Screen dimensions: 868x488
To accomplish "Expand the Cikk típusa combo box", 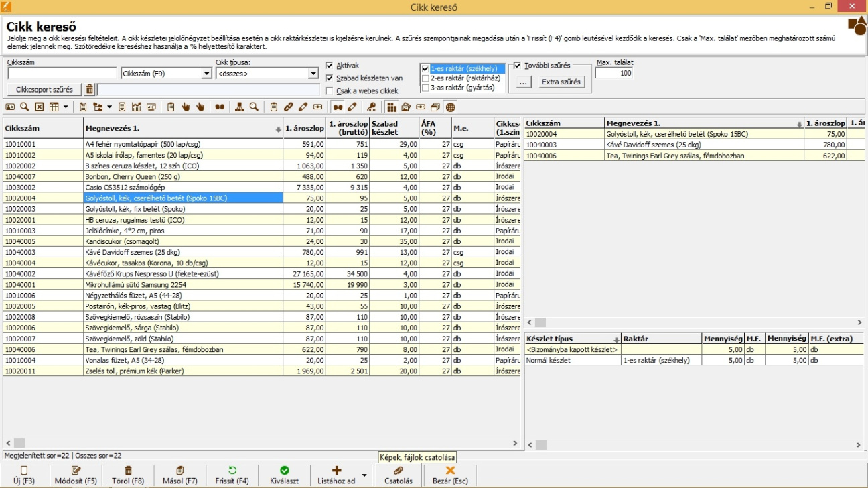I will pyautogui.click(x=313, y=74).
